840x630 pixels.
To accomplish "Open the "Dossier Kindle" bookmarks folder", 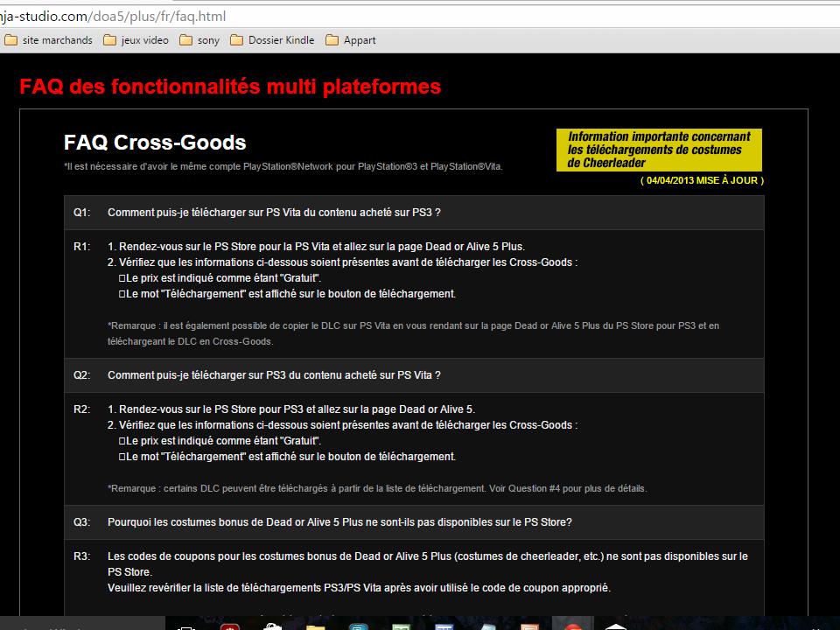I will point(272,40).
